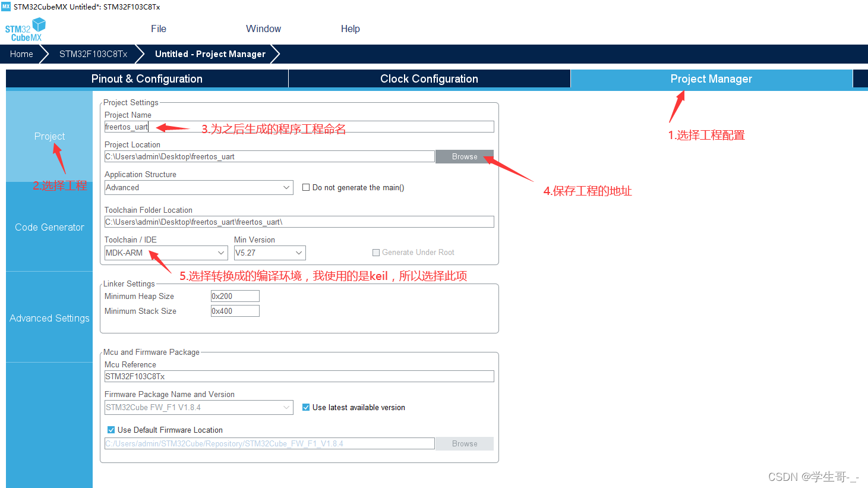
Task: Click the firmware repository path field
Action: [x=270, y=443]
